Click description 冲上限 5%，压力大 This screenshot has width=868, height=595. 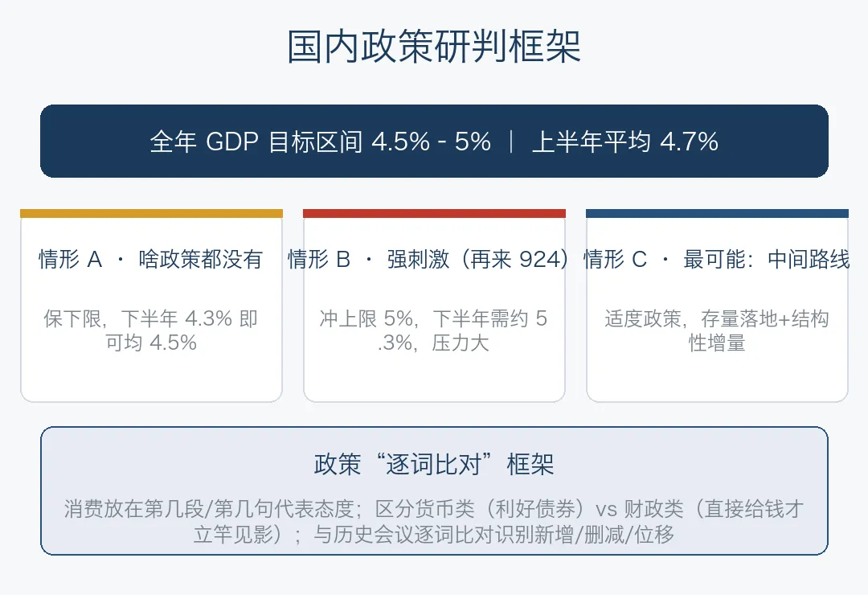[x=434, y=330]
